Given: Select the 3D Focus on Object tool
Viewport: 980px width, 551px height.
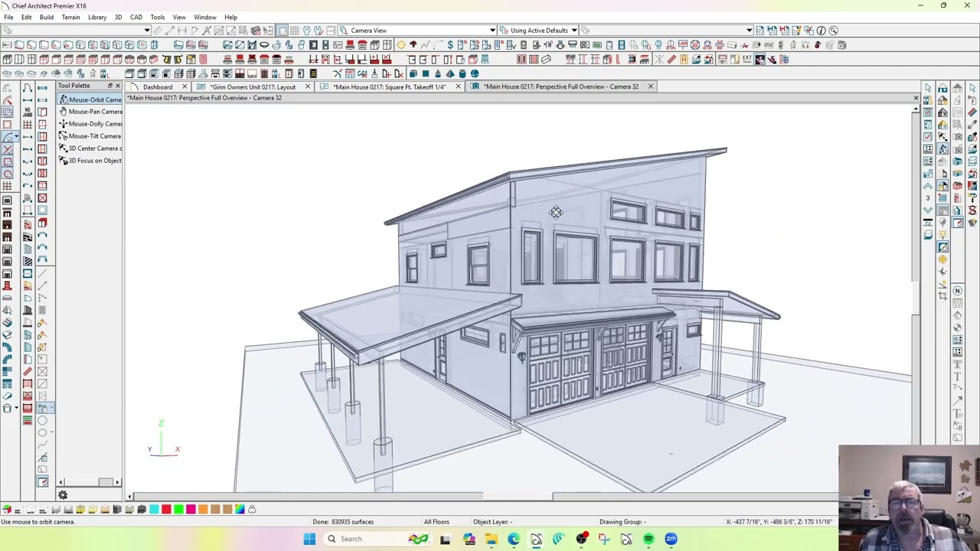Looking at the screenshot, I should point(90,161).
